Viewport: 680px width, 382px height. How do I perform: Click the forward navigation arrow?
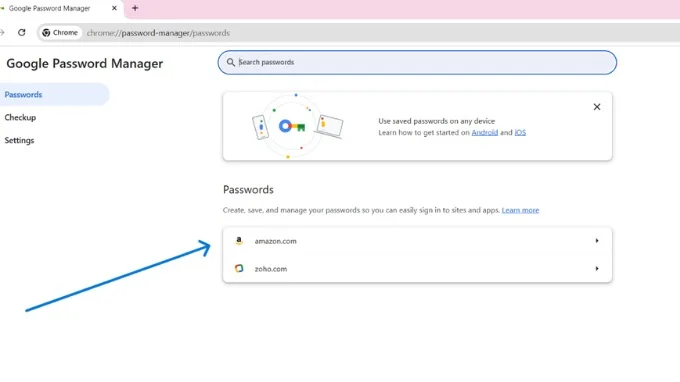coord(2,33)
